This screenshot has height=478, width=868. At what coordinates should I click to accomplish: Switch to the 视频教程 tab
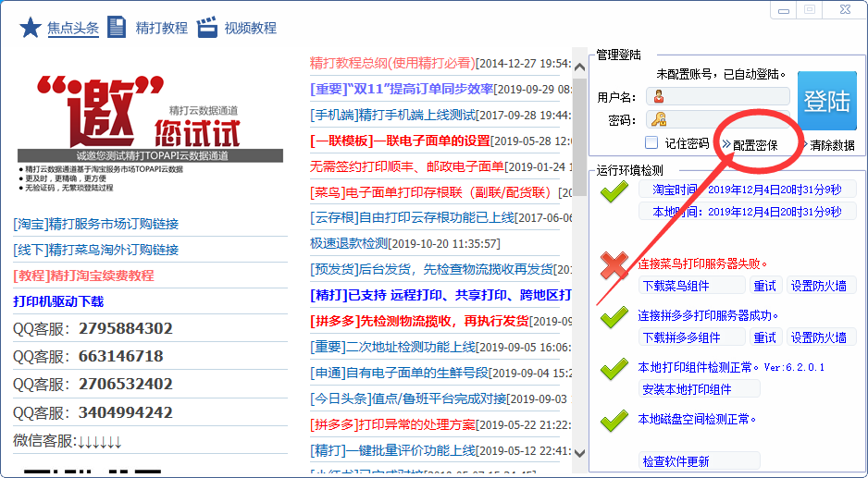pyautogui.click(x=250, y=28)
